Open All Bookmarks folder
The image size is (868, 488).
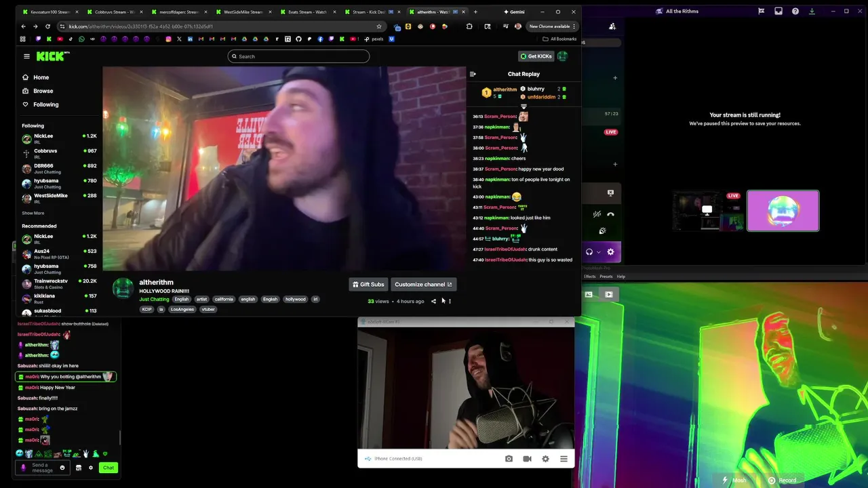pyautogui.click(x=559, y=39)
